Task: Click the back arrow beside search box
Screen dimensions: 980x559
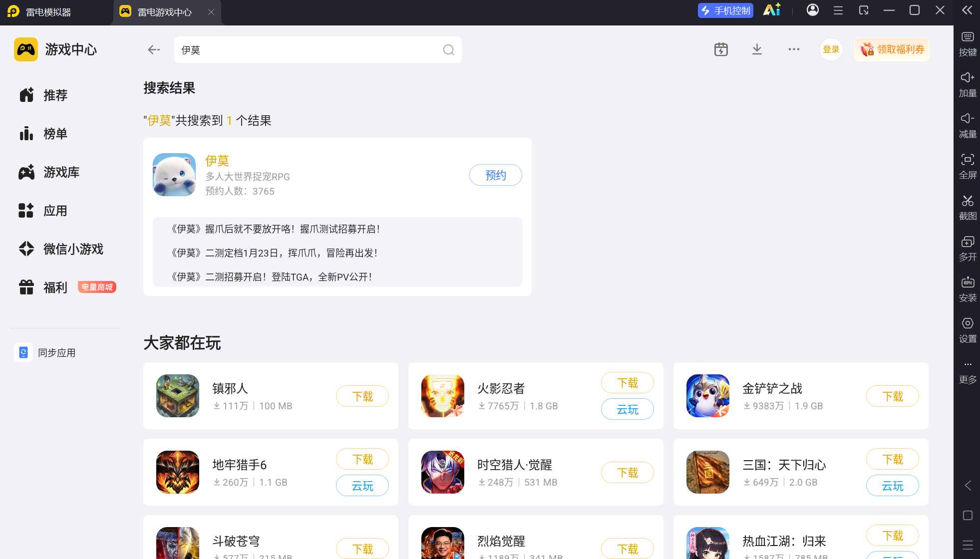Action: [x=154, y=49]
